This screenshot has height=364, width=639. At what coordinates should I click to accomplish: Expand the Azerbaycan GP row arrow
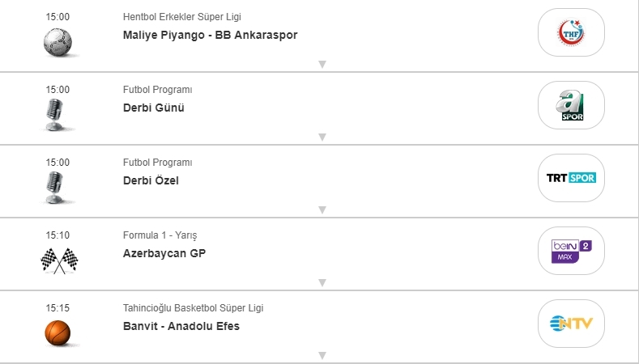click(x=322, y=282)
